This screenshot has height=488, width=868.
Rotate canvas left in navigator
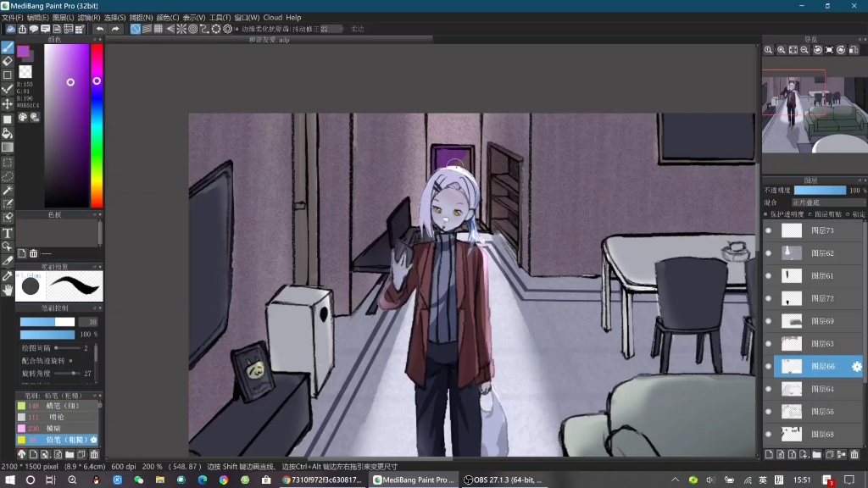pos(817,50)
